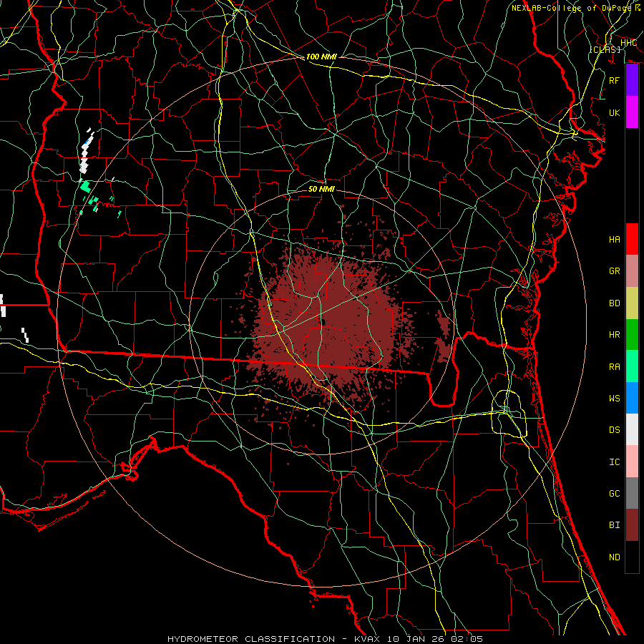The height and width of the screenshot is (644, 644).
Task: Select the GC gray legend swatch
Action: click(x=632, y=493)
